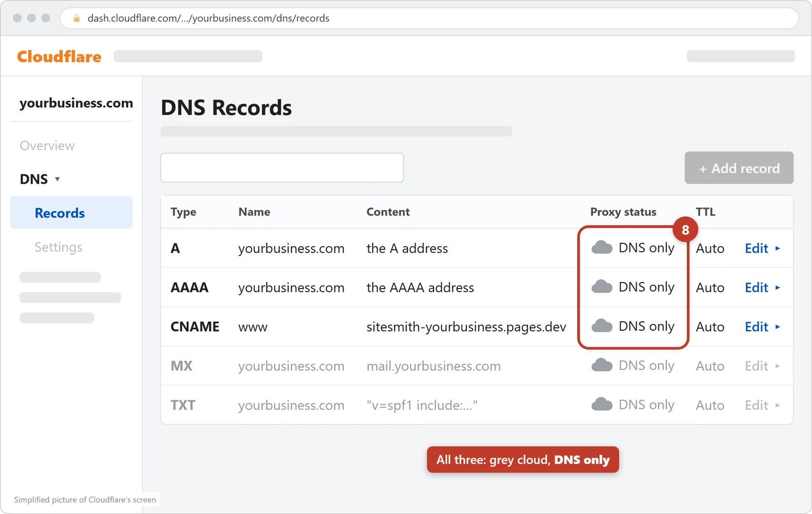
Task: Click the padlock icon in the address bar
Action: tap(77, 18)
